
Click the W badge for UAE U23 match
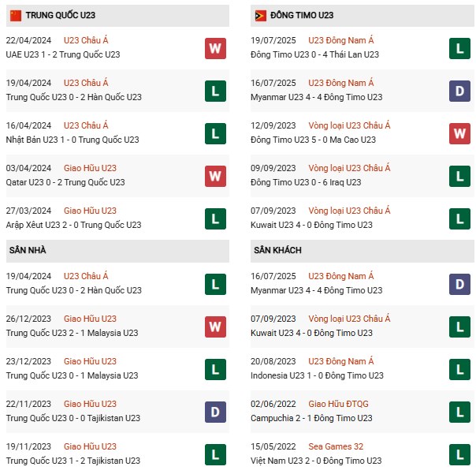tap(215, 48)
